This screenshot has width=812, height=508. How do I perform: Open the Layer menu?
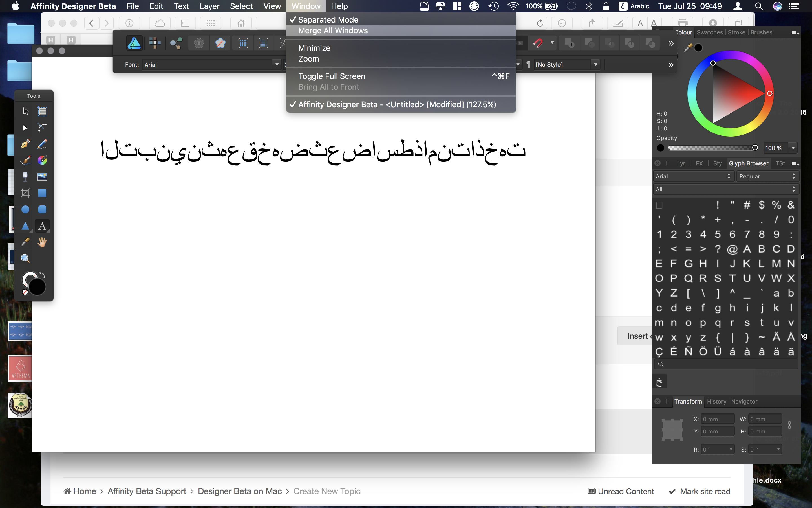209,6
